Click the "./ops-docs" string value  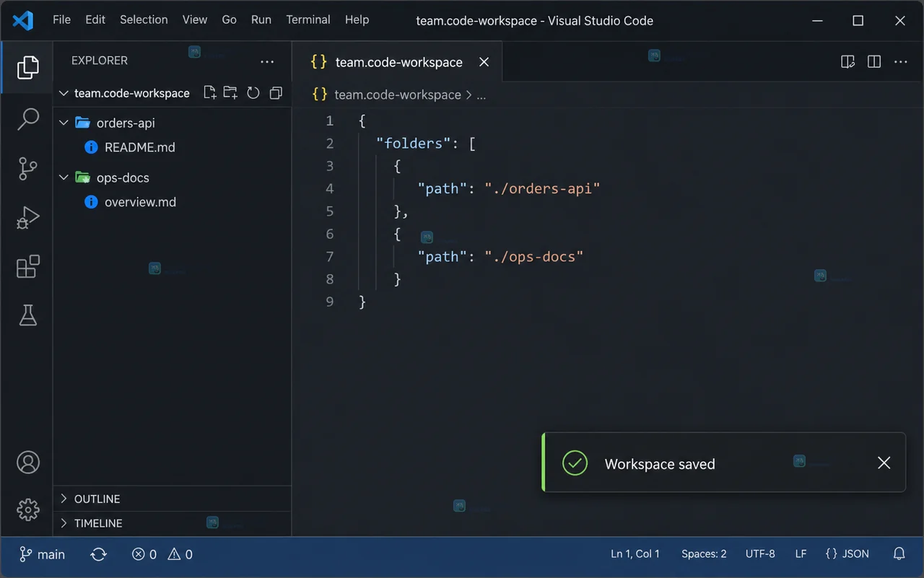click(x=533, y=256)
